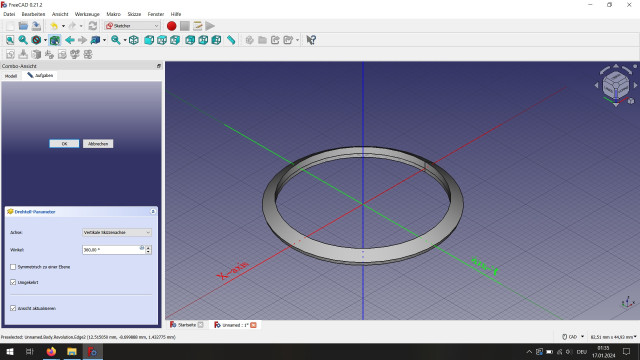Open the Windows Start menu
This screenshot has height=360, width=640.
pyautogui.click(x=10, y=351)
